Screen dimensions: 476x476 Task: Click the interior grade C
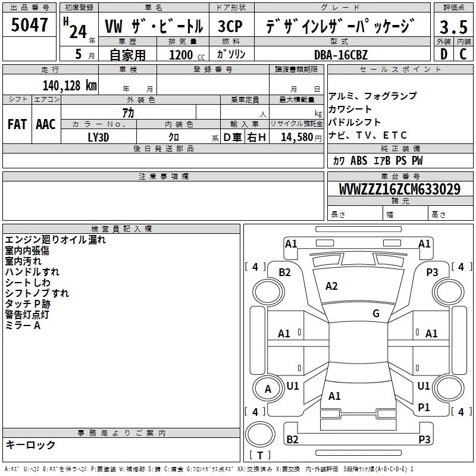pos(464,54)
